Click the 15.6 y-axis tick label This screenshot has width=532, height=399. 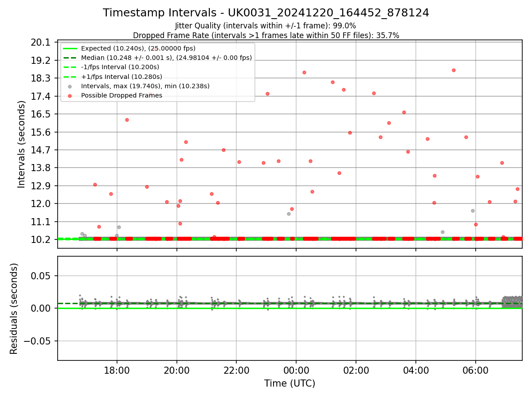[40, 132]
